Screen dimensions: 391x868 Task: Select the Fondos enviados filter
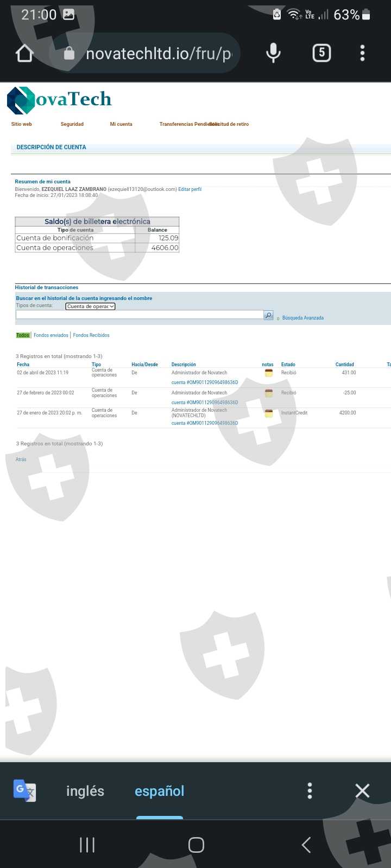(51, 335)
